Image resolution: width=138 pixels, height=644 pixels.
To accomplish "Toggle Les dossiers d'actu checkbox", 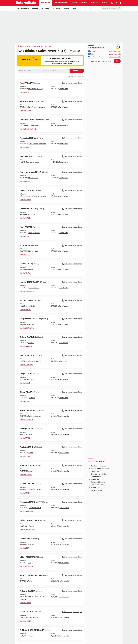I will coord(89,57).
